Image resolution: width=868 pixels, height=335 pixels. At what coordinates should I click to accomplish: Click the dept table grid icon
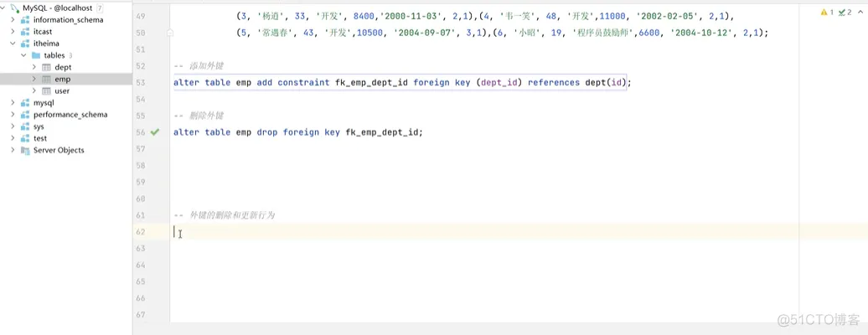[x=47, y=67]
